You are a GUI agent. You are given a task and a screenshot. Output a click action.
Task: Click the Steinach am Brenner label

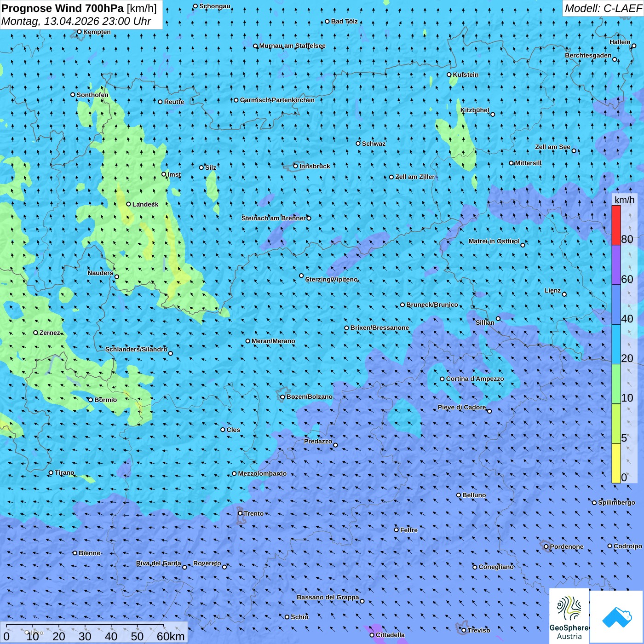tap(273, 218)
